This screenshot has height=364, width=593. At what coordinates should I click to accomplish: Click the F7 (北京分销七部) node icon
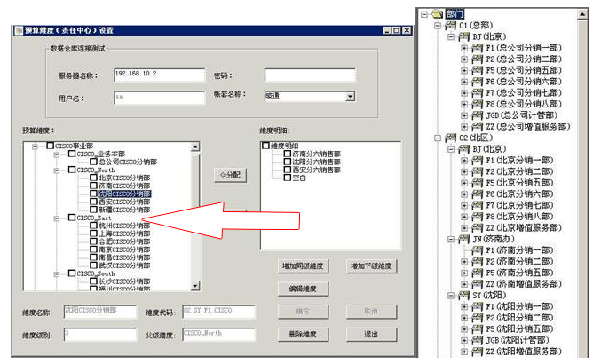[x=478, y=205]
